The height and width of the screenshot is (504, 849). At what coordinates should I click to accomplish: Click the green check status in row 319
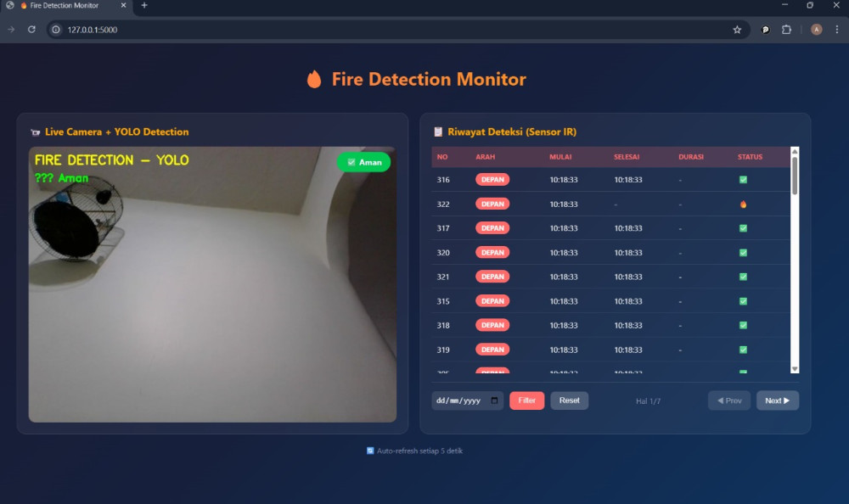[x=743, y=350]
